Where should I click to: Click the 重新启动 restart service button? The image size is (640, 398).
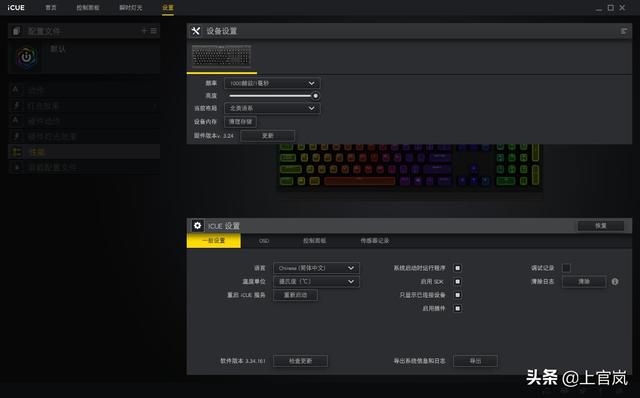[x=295, y=295]
